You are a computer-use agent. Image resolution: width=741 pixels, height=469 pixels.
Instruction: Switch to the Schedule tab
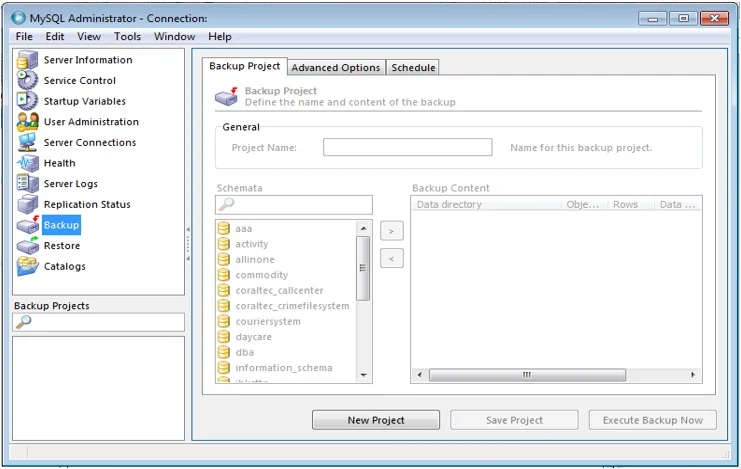[x=413, y=68]
